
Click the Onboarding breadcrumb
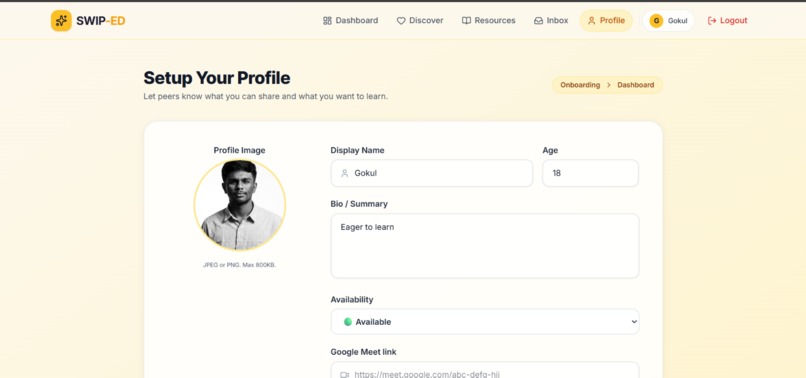click(580, 85)
